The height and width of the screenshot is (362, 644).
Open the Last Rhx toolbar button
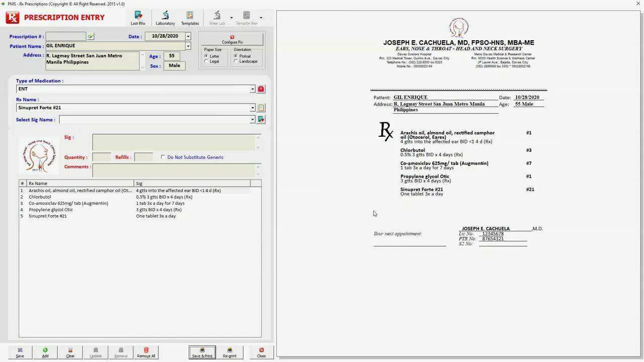pyautogui.click(x=138, y=18)
